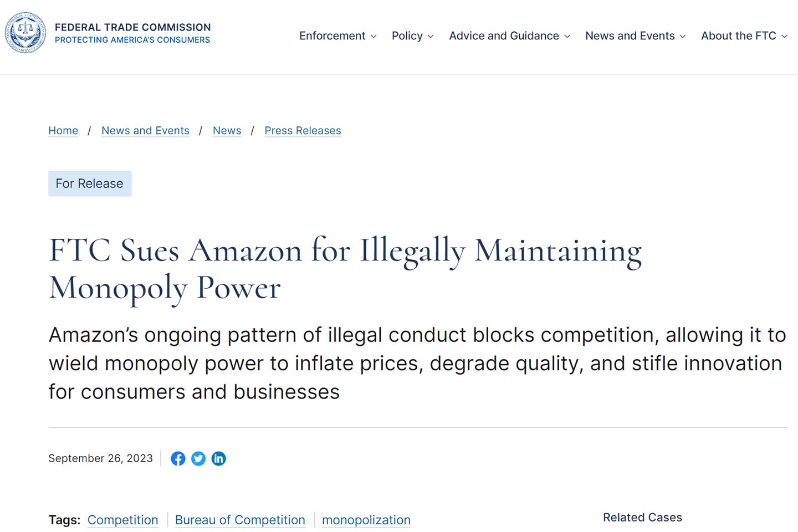
Task: Share article on Twitter
Action: [x=198, y=459]
